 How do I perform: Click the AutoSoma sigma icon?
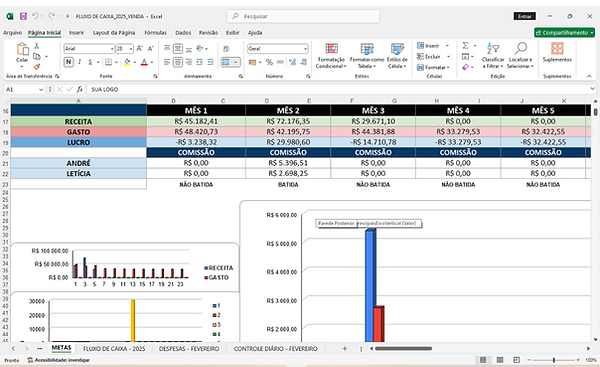(465, 46)
